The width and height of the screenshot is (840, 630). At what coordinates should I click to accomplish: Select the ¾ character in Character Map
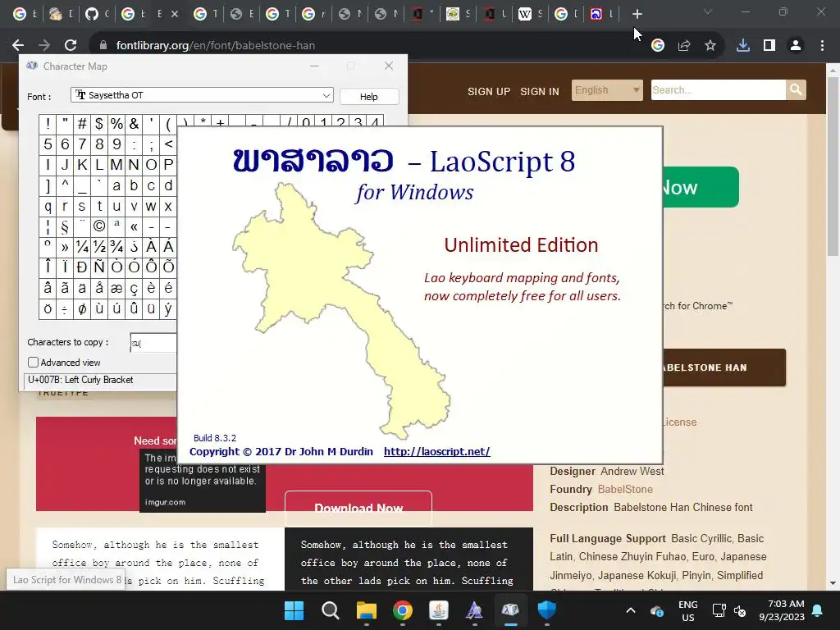(116, 247)
